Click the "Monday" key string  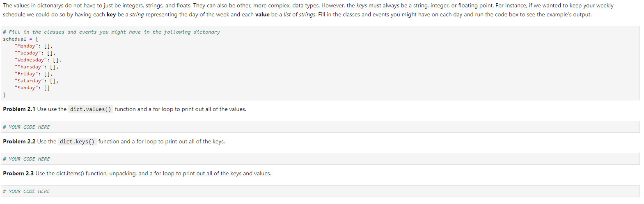pyautogui.click(x=26, y=46)
